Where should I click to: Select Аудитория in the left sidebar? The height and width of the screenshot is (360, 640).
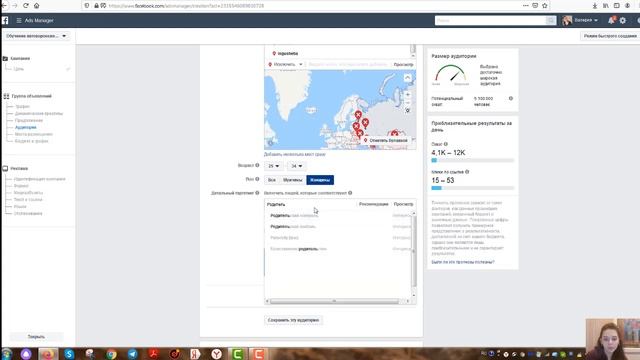pos(26,127)
